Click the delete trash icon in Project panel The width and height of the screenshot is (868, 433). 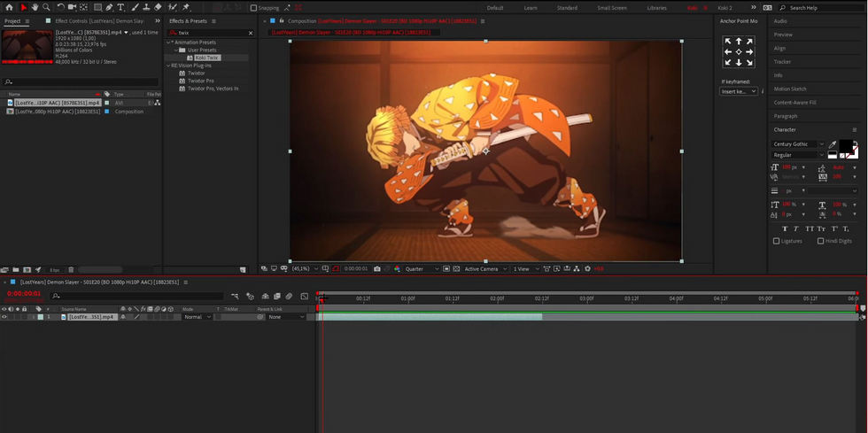pyautogui.click(x=71, y=270)
